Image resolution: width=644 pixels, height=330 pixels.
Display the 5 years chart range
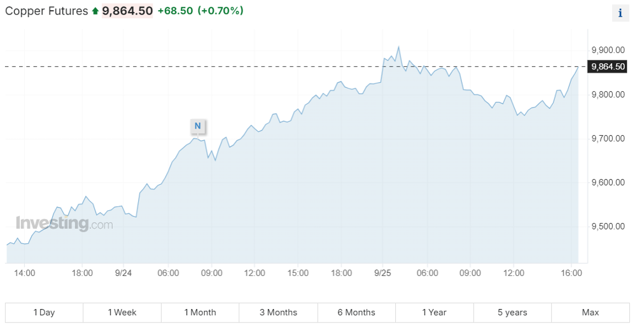(512, 312)
